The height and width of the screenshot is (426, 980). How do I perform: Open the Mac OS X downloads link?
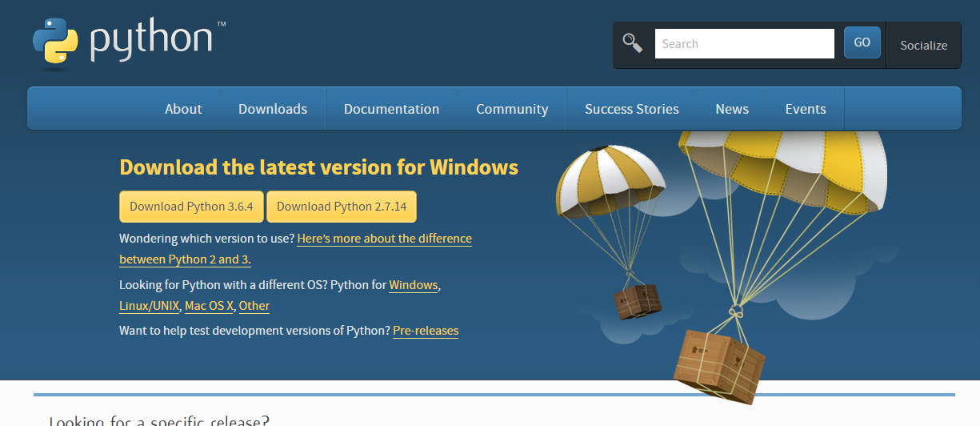[209, 306]
